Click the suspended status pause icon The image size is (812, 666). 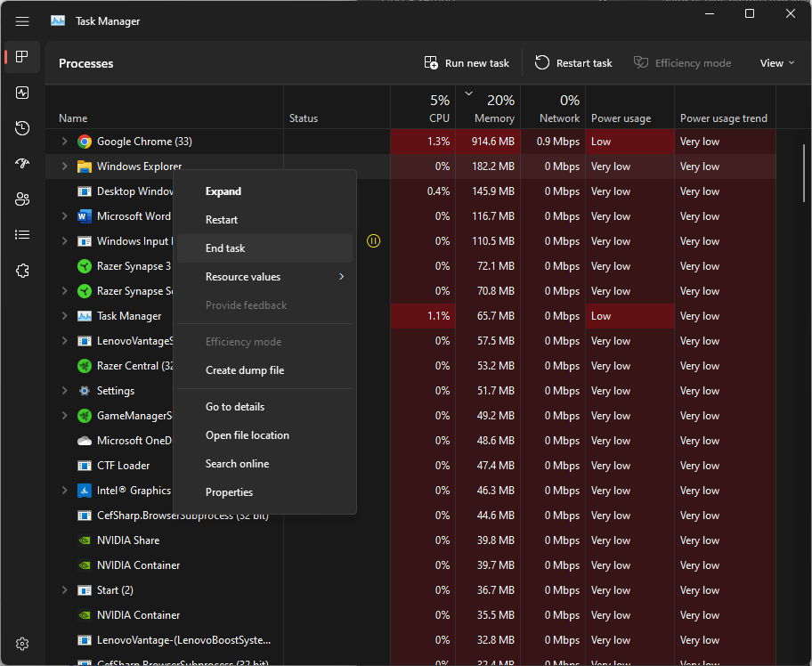373,240
